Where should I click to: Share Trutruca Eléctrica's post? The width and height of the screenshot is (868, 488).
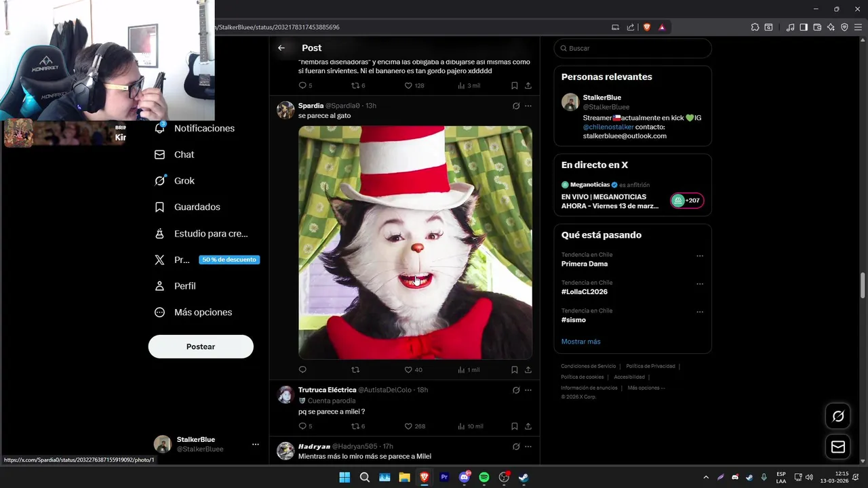click(x=528, y=426)
